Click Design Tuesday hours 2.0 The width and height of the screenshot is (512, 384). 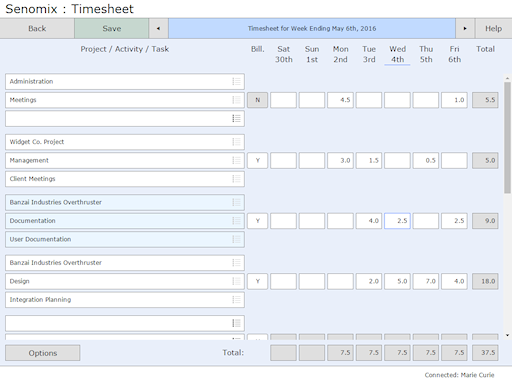pyautogui.click(x=369, y=281)
